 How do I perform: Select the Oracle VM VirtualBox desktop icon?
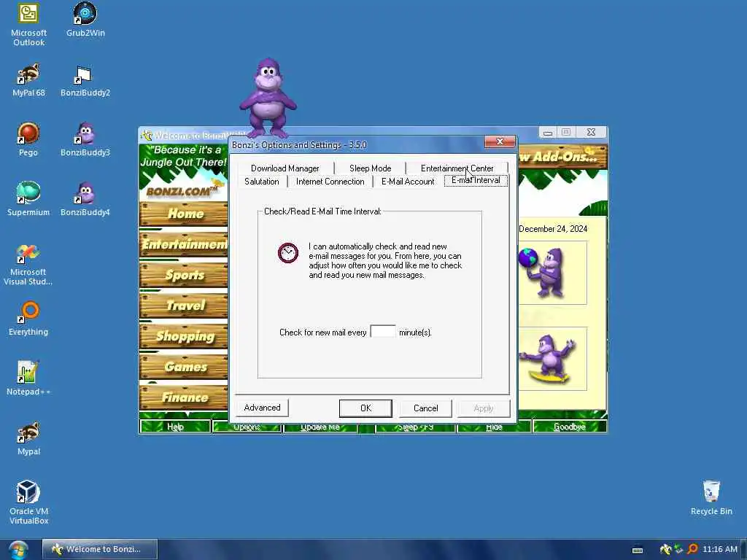point(28,502)
